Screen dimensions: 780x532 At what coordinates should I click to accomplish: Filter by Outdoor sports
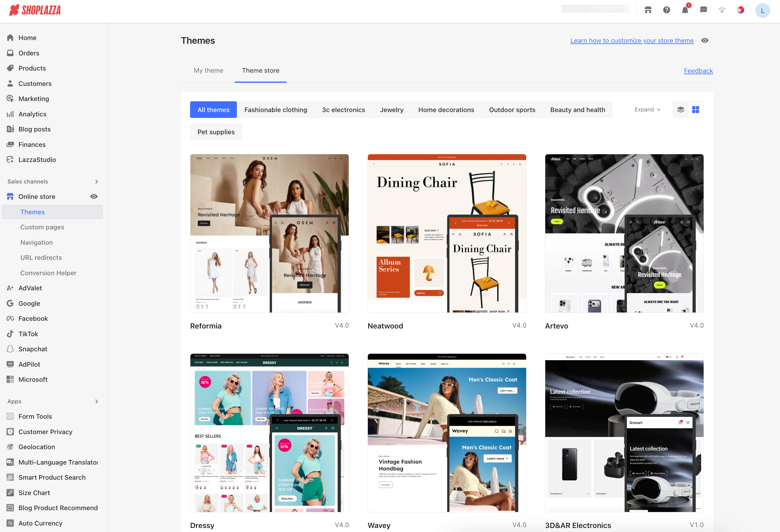point(512,110)
